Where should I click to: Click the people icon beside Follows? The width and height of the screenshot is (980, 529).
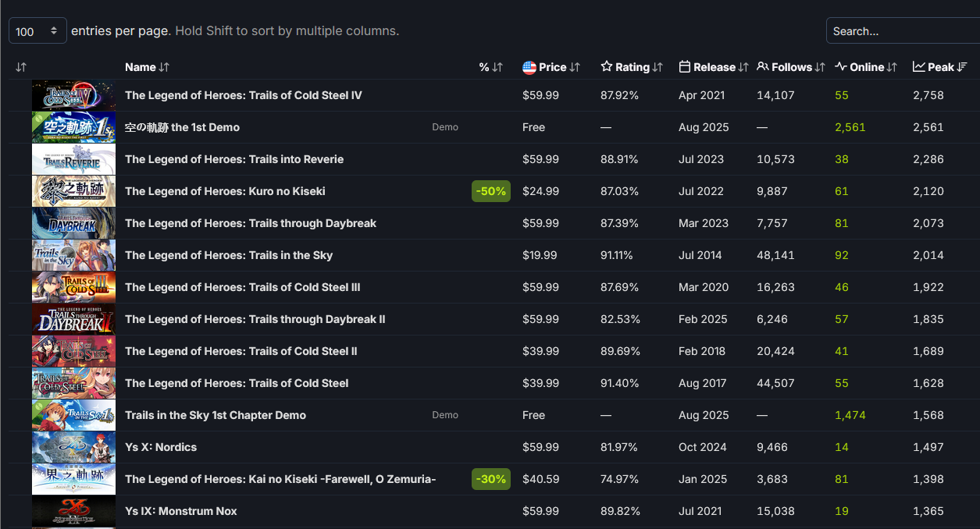763,67
